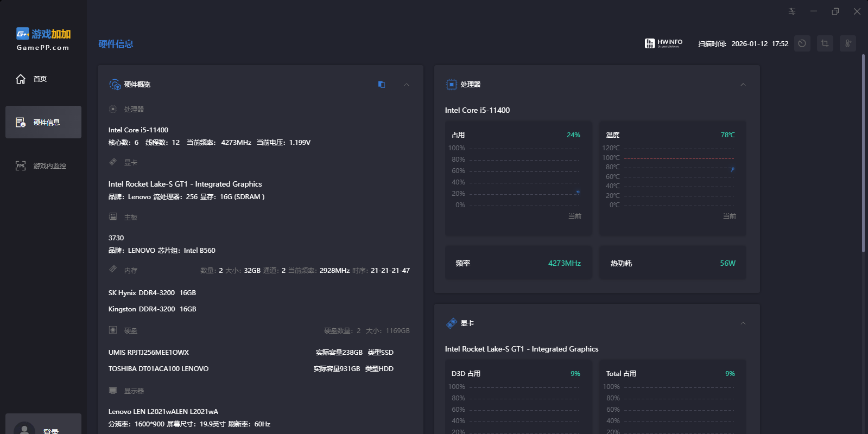The image size is (868, 434).
Task: Click the 登录 login button
Action: click(51, 431)
